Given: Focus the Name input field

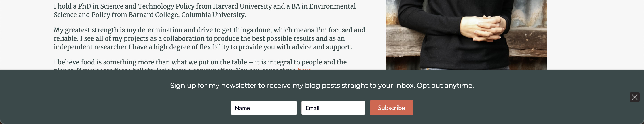Looking at the screenshot, I should click(263, 108).
